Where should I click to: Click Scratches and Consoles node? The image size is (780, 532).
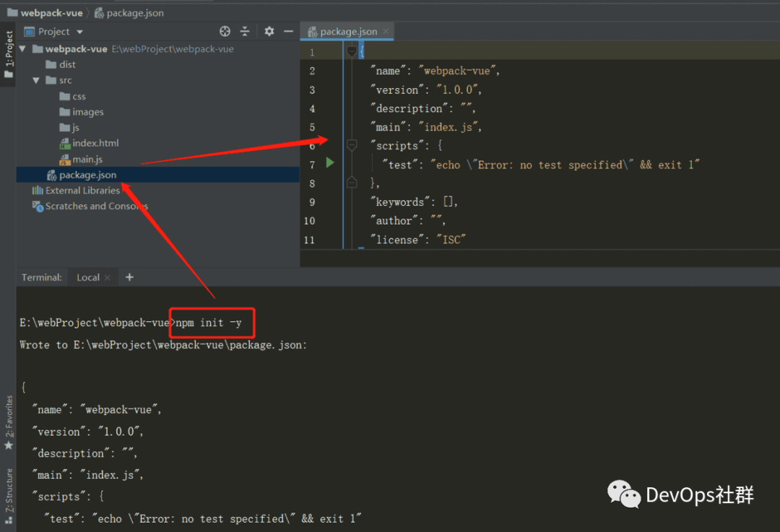(x=90, y=206)
